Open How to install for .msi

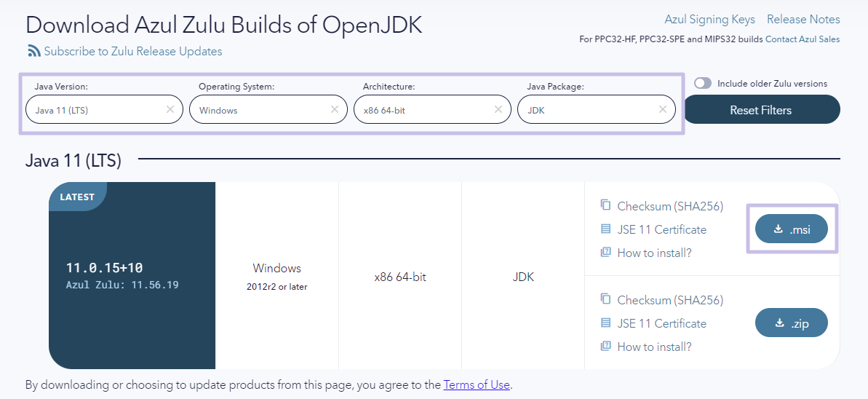pos(654,253)
